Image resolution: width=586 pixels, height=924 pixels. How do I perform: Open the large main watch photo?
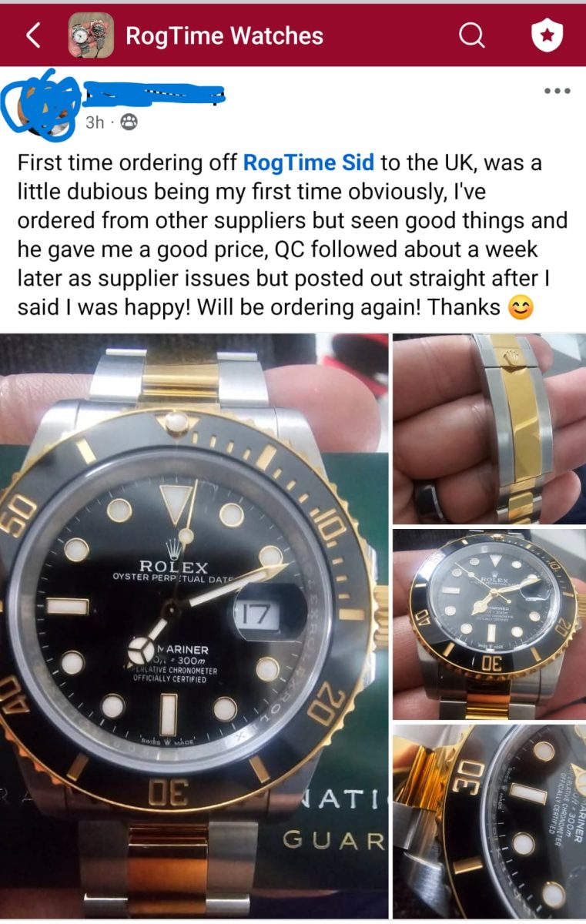pos(194,626)
